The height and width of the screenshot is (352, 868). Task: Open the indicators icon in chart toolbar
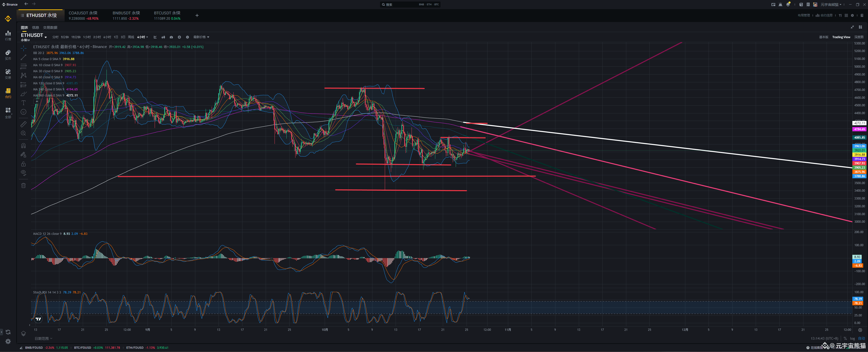155,37
